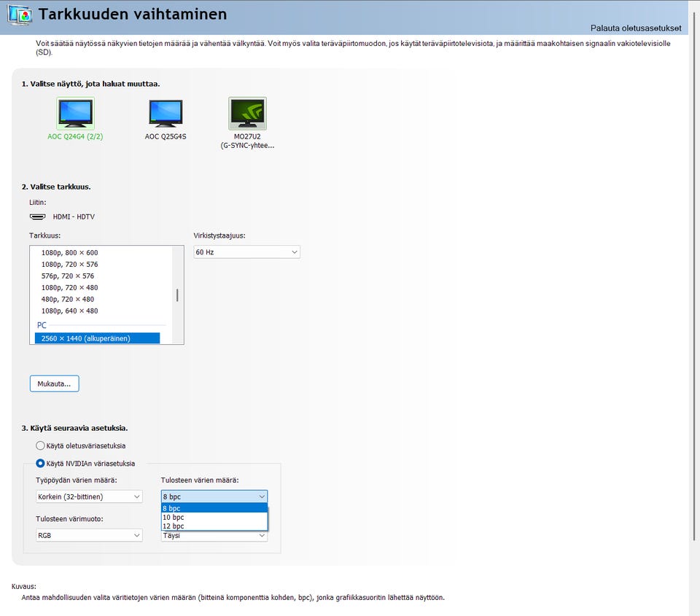Click the Mukauta... button
700x616 pixels.
(55, 383)
